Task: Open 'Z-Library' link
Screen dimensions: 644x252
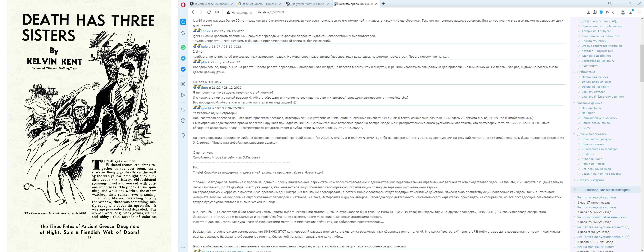Action: point(587,154)
